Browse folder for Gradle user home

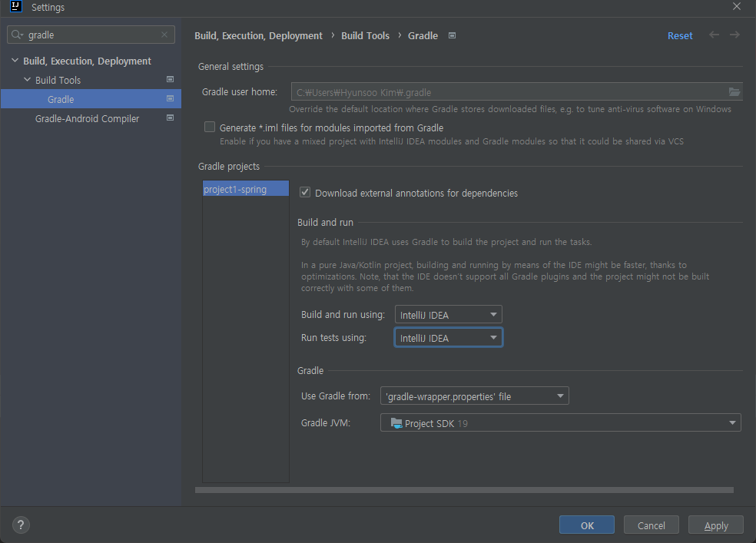pos(734,91)
